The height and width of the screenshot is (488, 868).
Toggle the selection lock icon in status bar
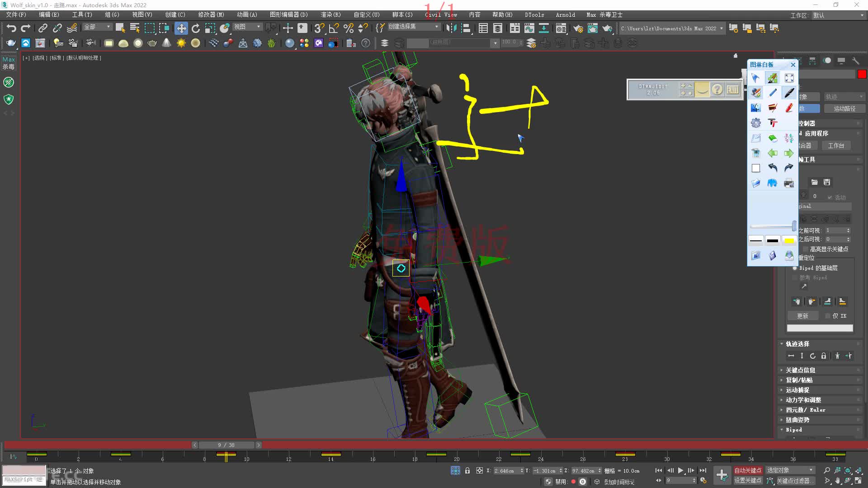467,470
